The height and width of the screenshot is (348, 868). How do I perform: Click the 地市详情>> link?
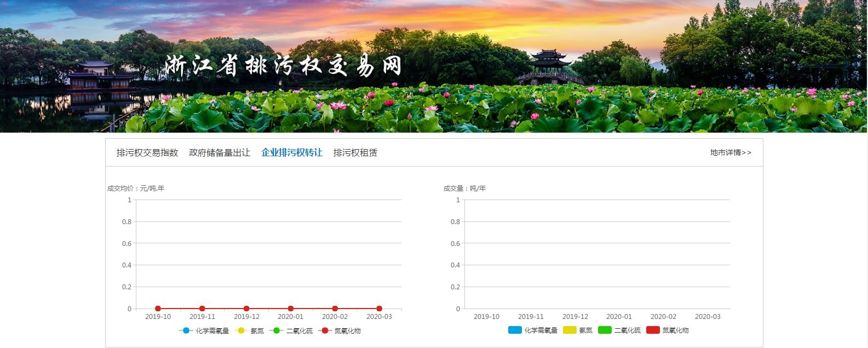click(x=731, y=153)
